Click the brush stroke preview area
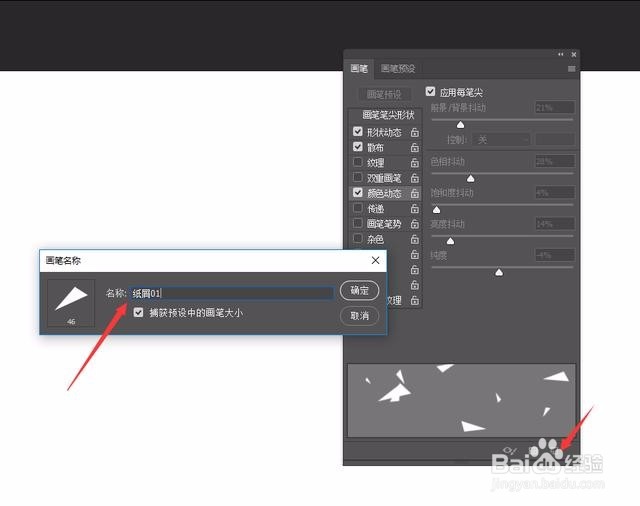Viewport: 640px width, 506px height. pyautogui.click(x=461, y=400)
